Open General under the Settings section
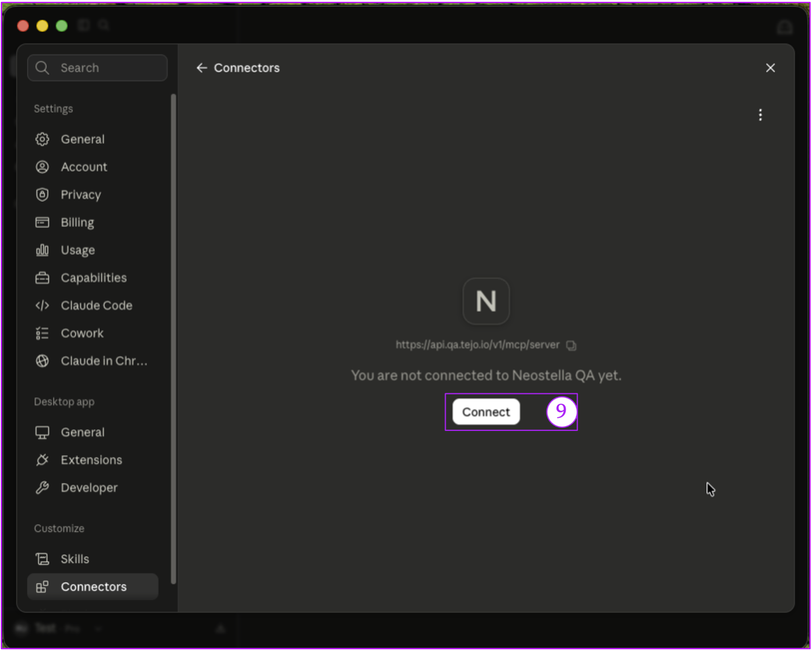The height and width of the screenshot is (651, 812). pos(93,139)
